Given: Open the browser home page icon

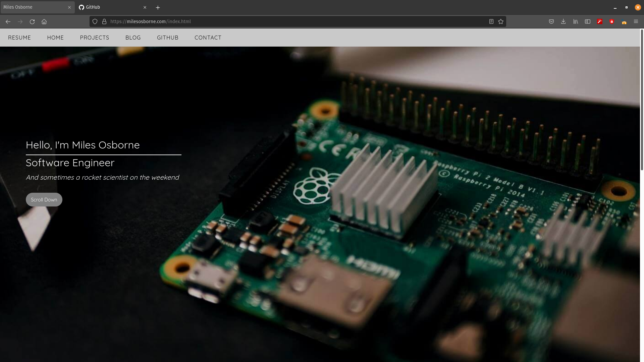Looking at the screenshot, I should (44, 21).
